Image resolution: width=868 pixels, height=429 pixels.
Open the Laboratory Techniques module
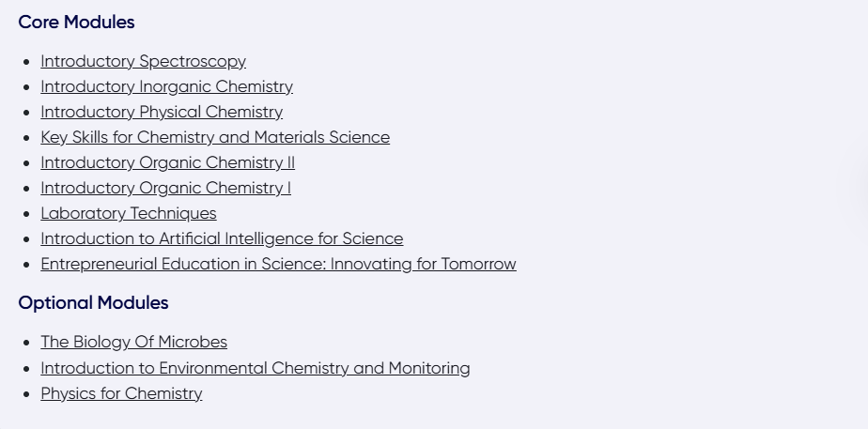pyautogui.click(x=129, y=213)
